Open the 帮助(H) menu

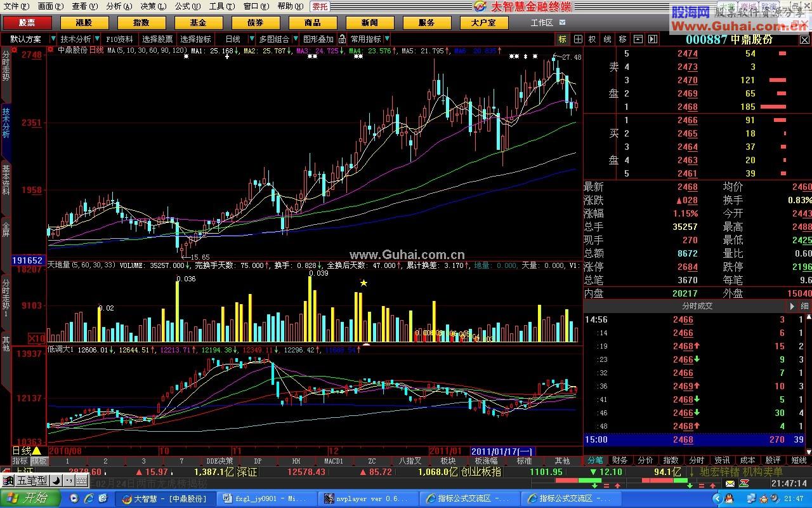(290, 6)
